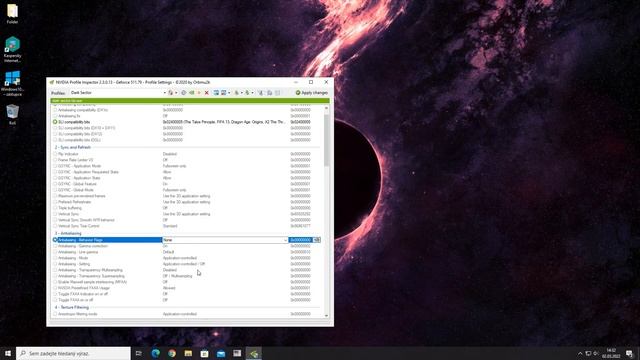The height and width of the screenshot is (360, 640).
Task: Open the notification center icon
Action: pyautogui.click(x=629, y=353)
